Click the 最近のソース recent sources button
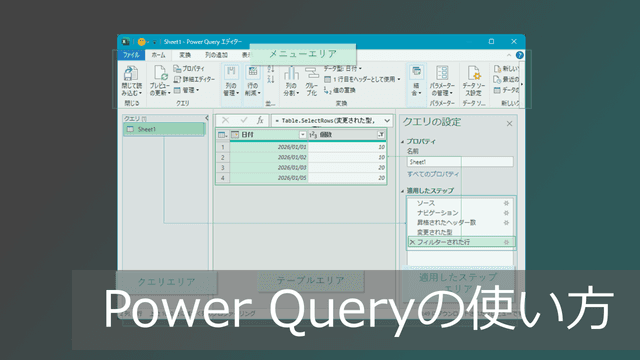This screenshot has width=640, height=360. click(x=506, y=79)
